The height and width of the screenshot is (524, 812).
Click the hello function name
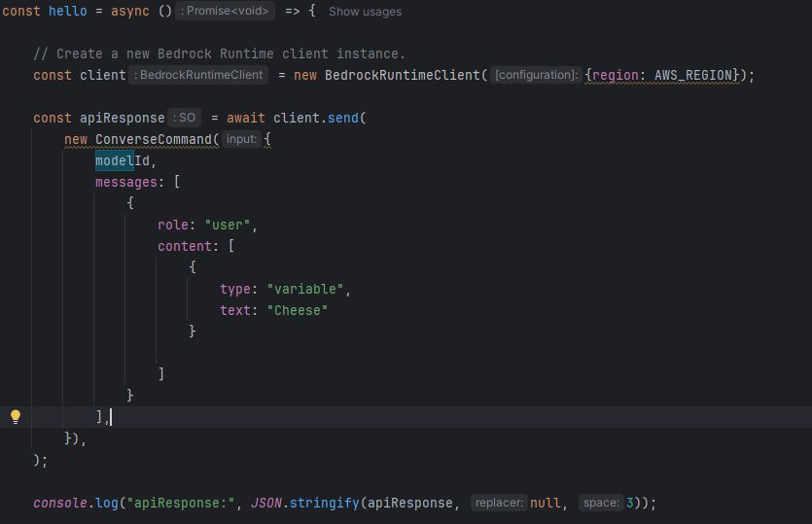pos(67,11)
